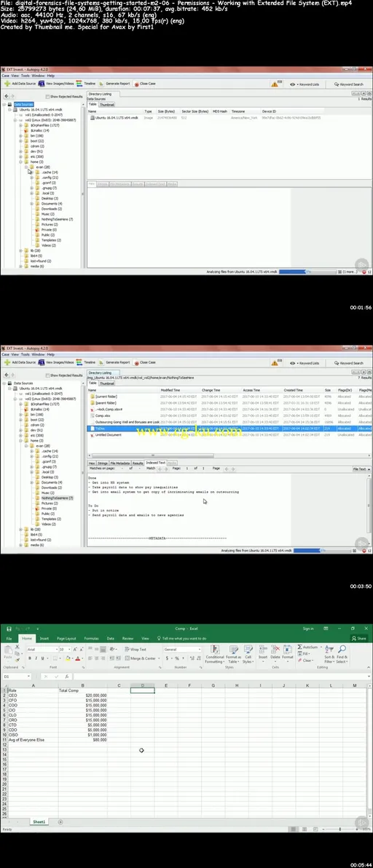This screenshot has width=373, height=868.
Task: Toggle Show Rejected Results in the 00:01:56 frame
Action: pyautogui.click(x=47, y=96)
